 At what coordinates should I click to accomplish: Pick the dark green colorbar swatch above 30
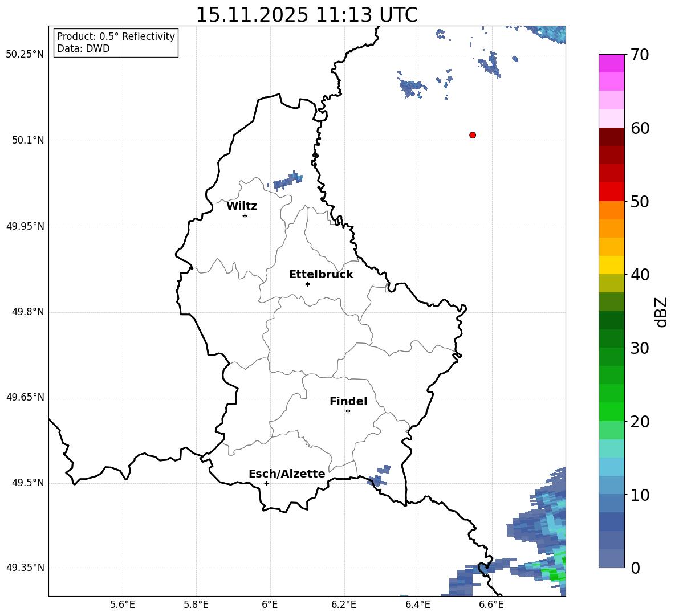point(612,320)
